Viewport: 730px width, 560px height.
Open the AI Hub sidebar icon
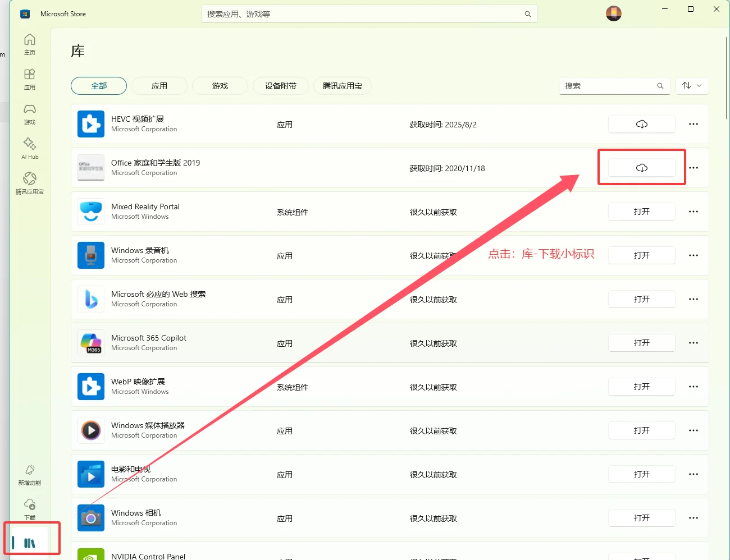(29, 147)
